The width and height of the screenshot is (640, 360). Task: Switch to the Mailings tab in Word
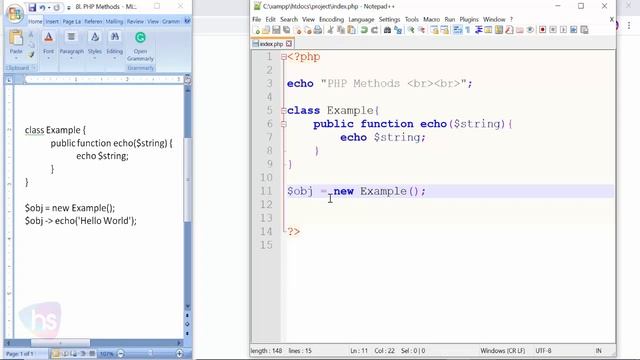(x=114, y=22)
